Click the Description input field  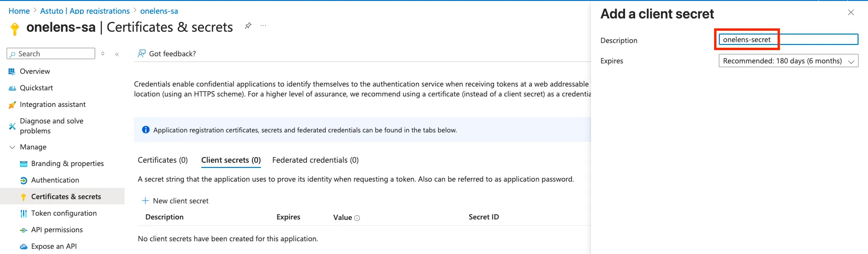pyautogui.click(x=788, y=40)
